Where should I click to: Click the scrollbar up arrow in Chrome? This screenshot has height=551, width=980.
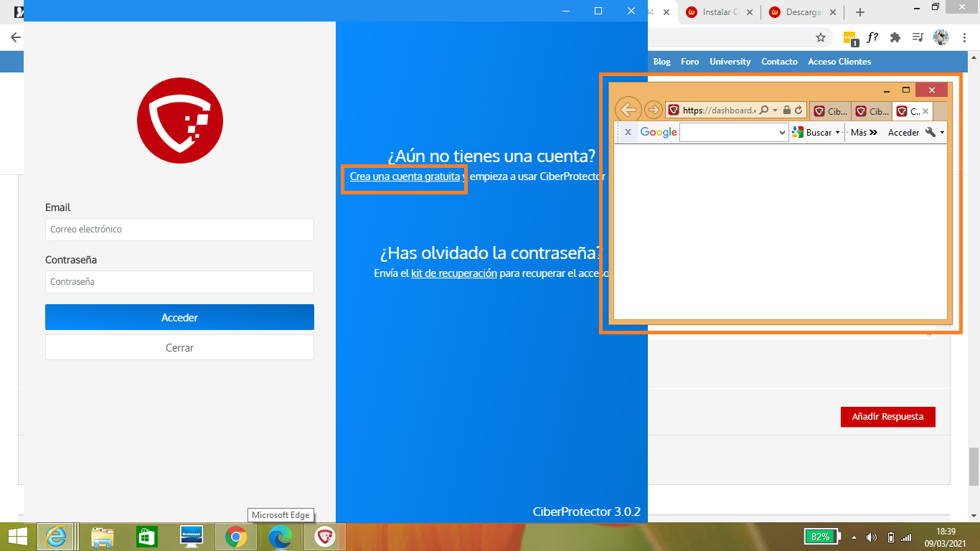point(974,57)
